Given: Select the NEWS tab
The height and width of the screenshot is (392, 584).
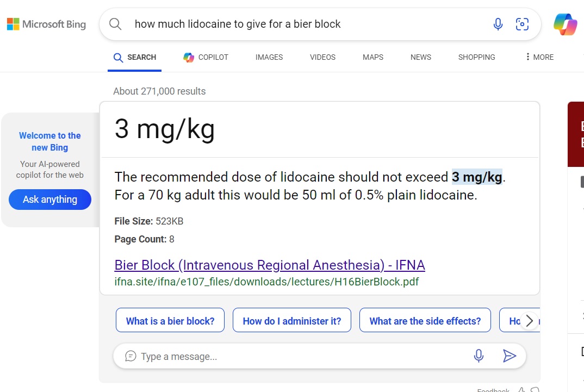Looking at the screenshot, I should click(421, 57).
